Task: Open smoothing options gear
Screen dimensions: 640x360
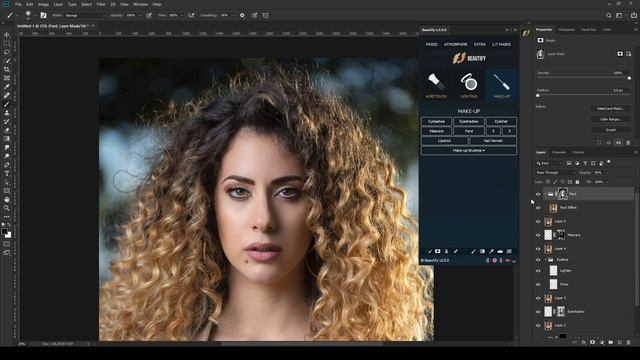Action: [242, 15]
